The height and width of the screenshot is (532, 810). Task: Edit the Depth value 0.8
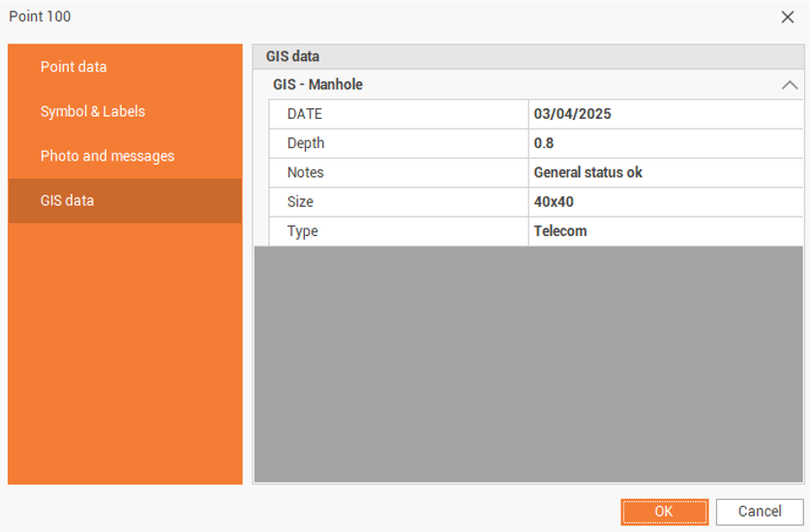(664, 143)
